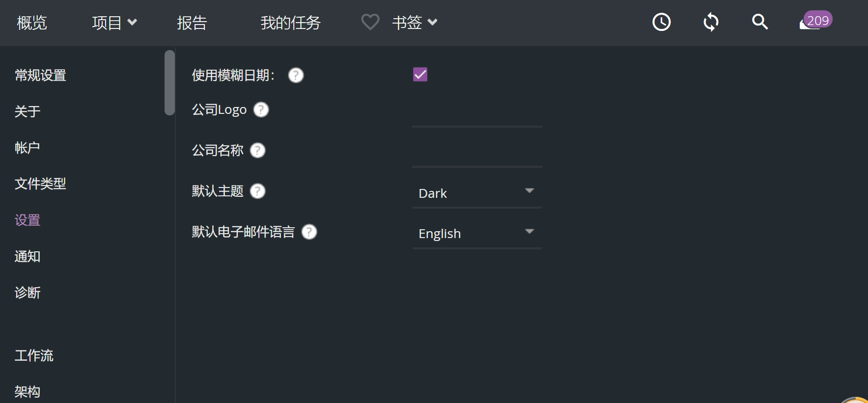Open notifications badge showing 209
This screenshot has height=403, width=868.
coord(815,21)
